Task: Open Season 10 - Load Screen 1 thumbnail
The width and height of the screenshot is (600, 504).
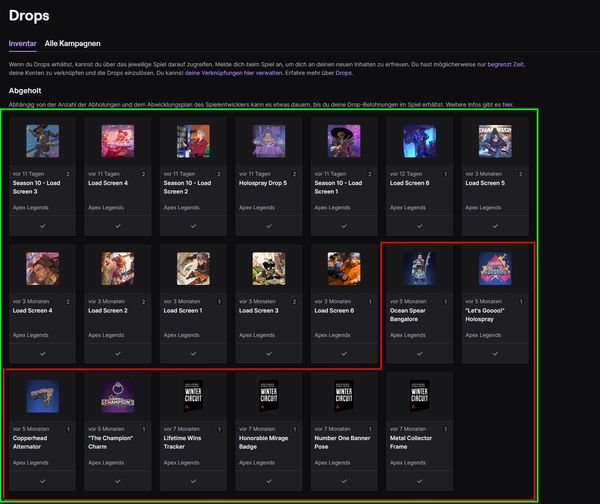Action: click(x=344, y=141)
